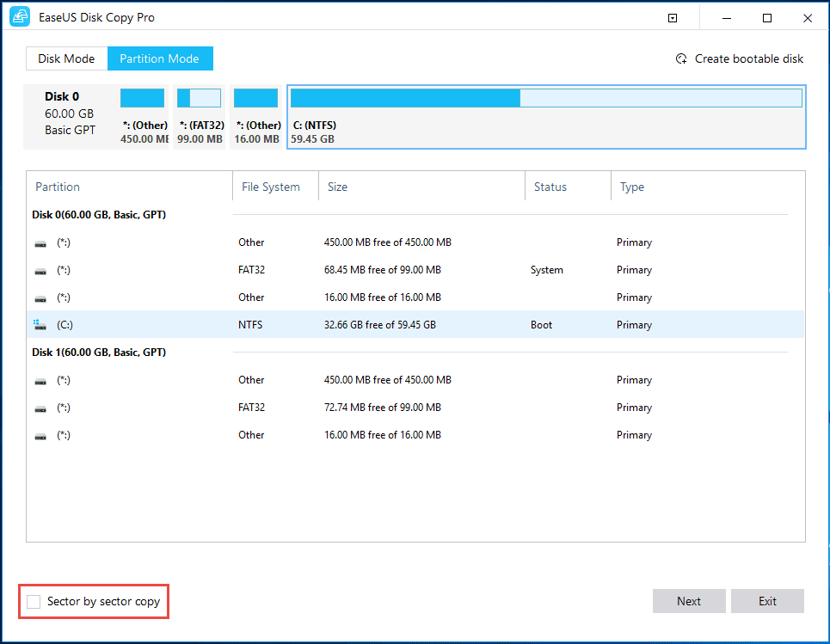830x644 pixels.
Task: Click drive icon of Disk 1 FAT32 partition
Action: point(40,408)
